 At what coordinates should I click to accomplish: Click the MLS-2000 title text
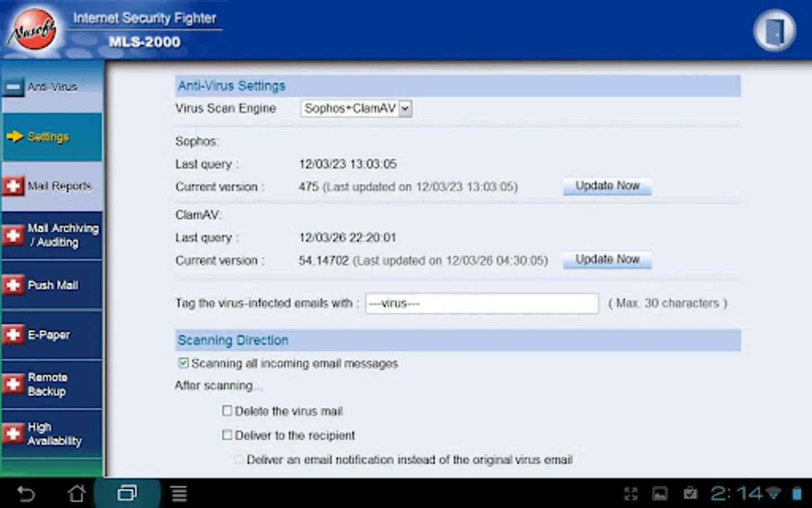pos(145,42)
